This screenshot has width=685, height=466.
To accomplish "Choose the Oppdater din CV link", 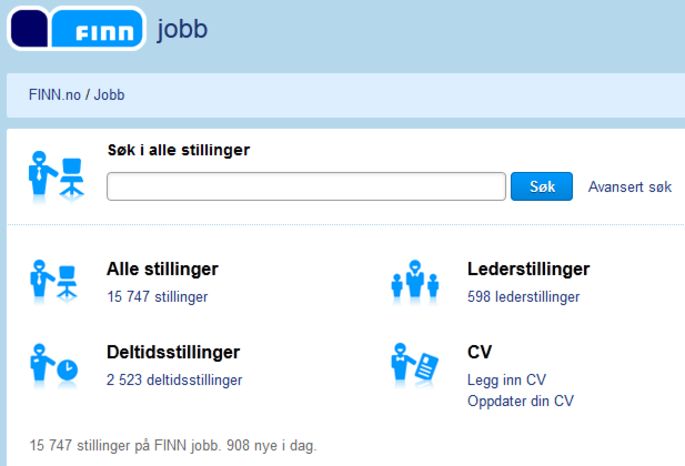I will pos(520,401).
